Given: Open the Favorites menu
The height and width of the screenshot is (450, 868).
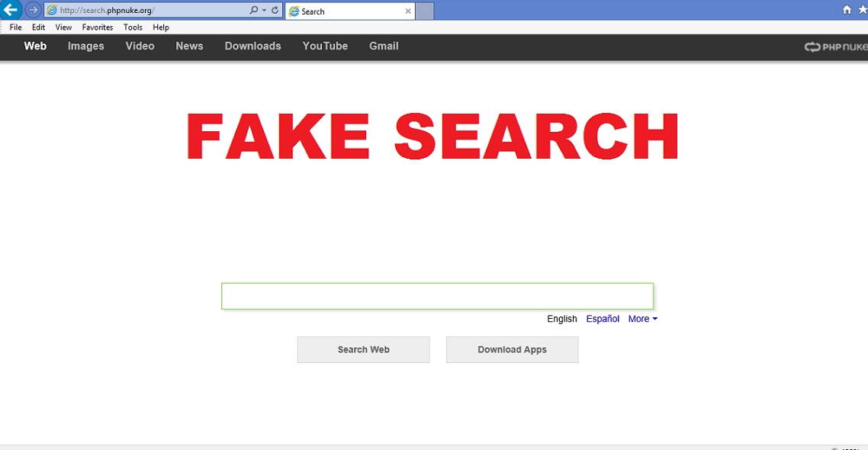Looking at the screenshot, I should [x=98, y=27].
